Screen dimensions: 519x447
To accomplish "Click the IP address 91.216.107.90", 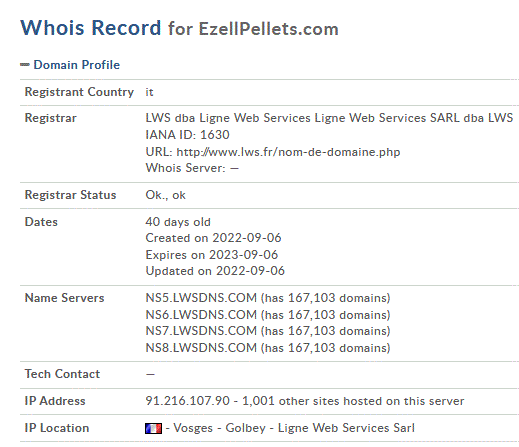I will pyautogui.click(x=188, y=401).
